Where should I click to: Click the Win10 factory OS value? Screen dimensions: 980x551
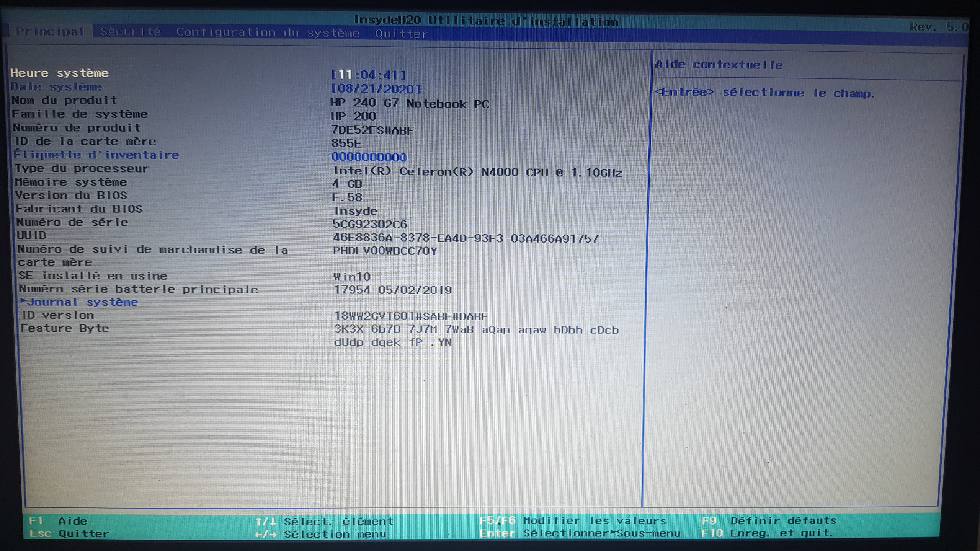click(x=352, y=277)
